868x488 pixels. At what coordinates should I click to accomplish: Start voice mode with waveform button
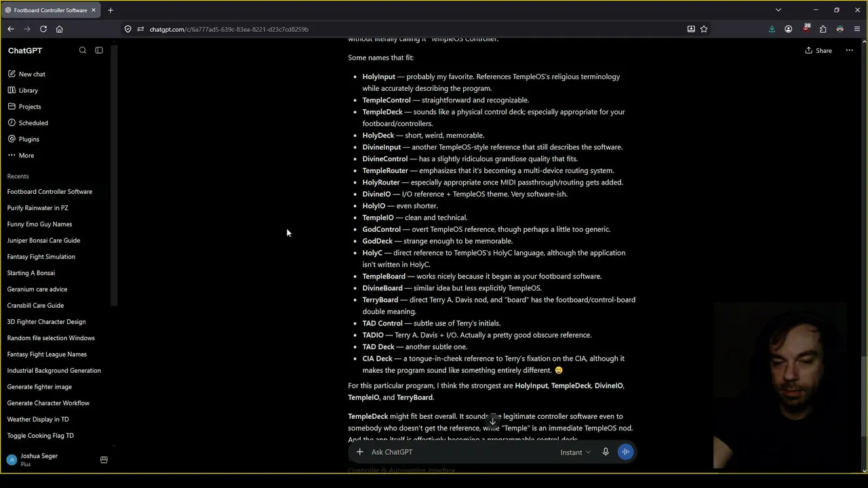[626, 452]
